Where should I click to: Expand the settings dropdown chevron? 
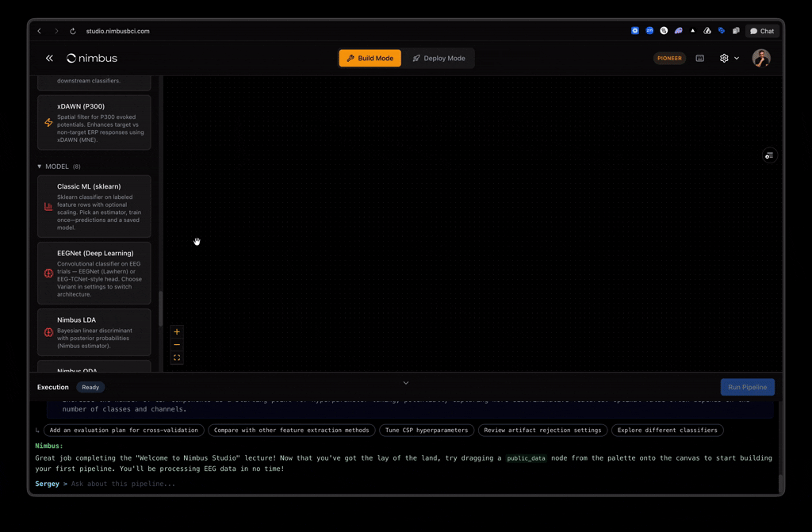737,58
